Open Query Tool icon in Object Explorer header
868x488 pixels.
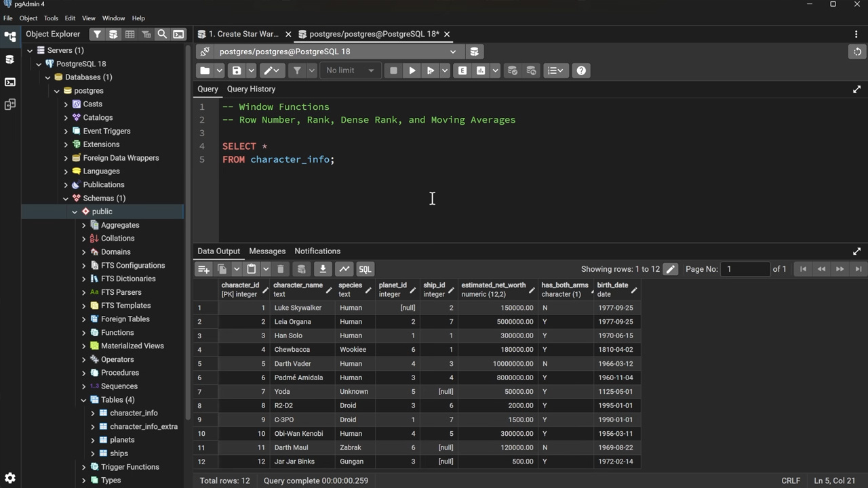113,34
